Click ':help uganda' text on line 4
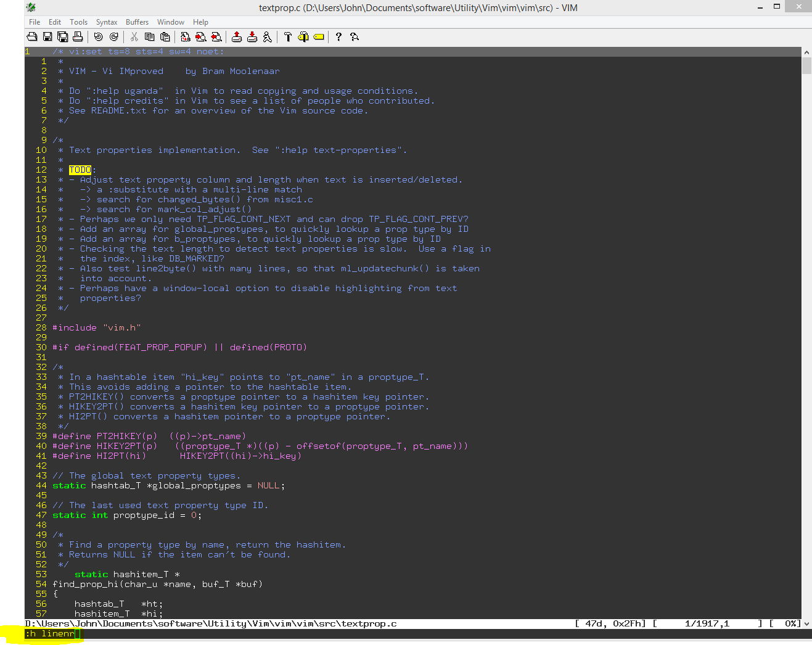Viewport: 812px width, 645px height. click(x=125, y=91)
